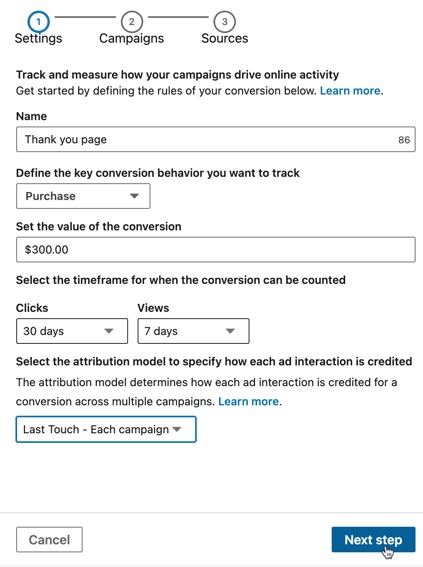The image size is (423, 567).
Task: Click the Clicks 30 days arrow icon
Action: click(x=109, y=331)
